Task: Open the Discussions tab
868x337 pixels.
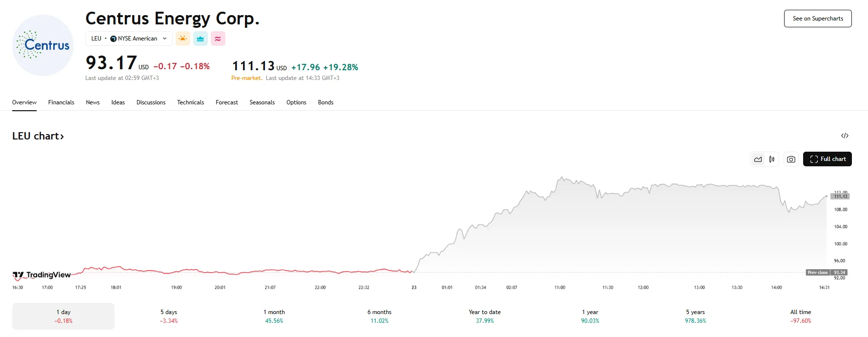Action: [x=151, y=102]
